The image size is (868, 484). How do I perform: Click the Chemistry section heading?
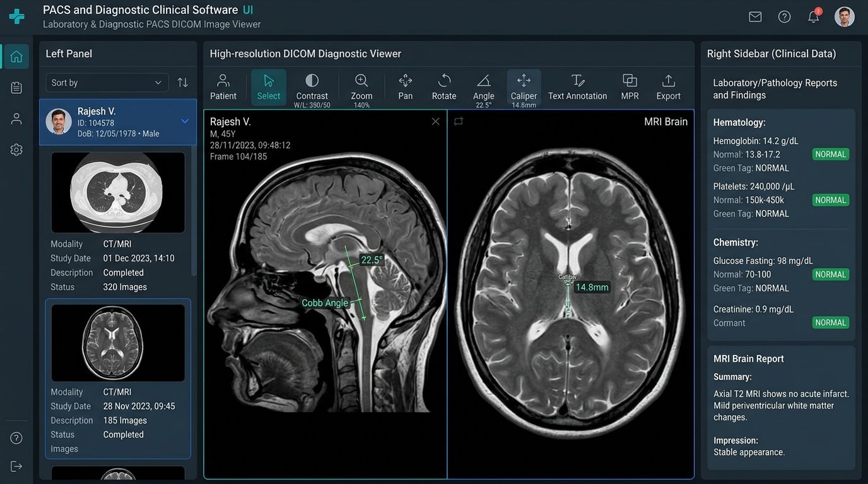point(736,243)
